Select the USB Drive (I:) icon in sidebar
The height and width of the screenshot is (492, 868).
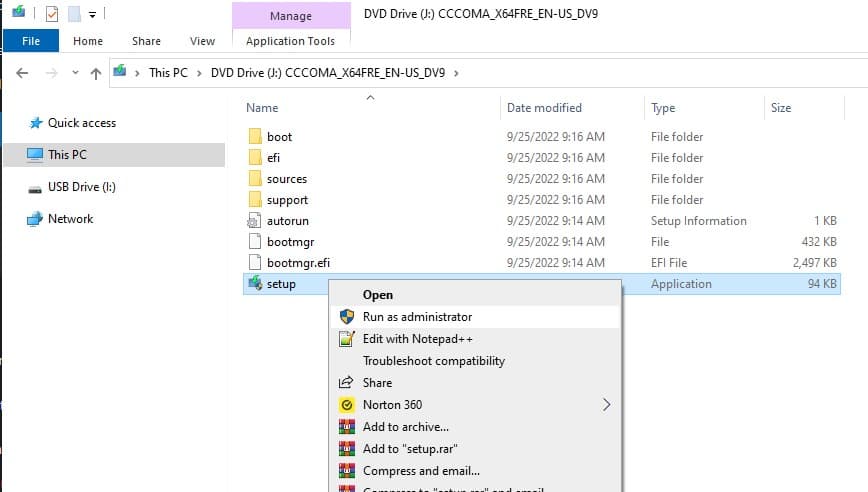[x=35, y=187]
